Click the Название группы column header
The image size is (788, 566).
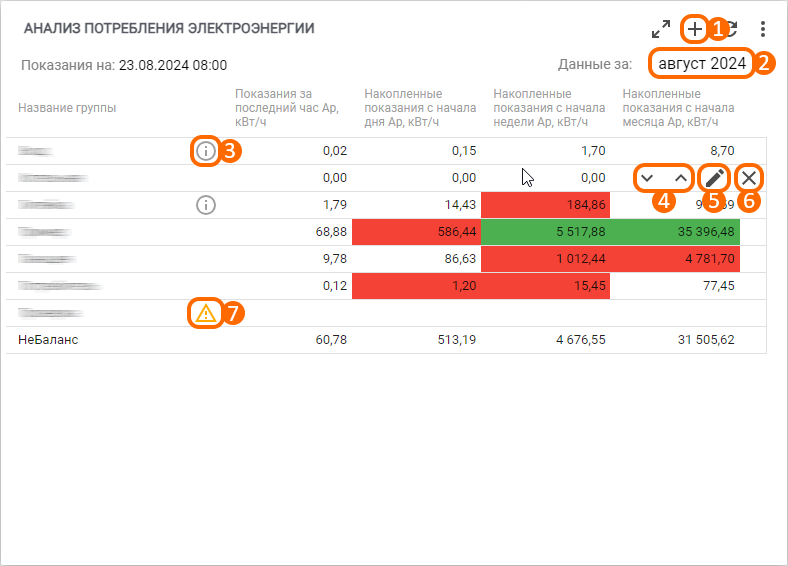(x=67, y=108)
